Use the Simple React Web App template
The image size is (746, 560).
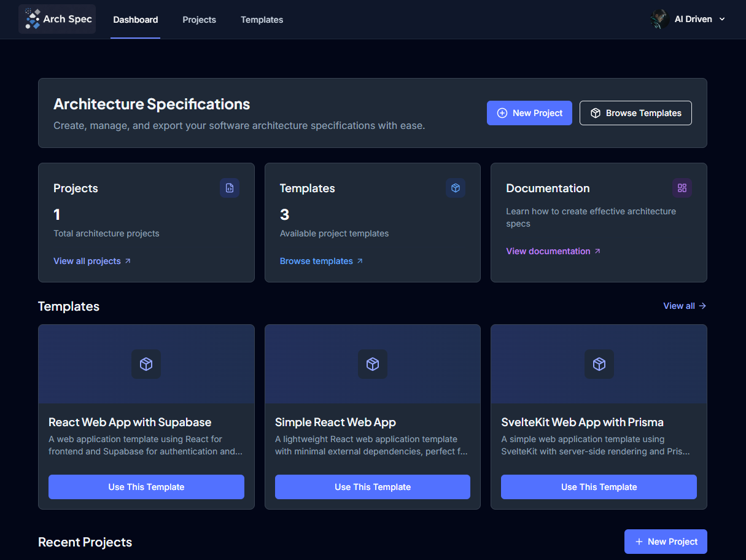point(373,487)
